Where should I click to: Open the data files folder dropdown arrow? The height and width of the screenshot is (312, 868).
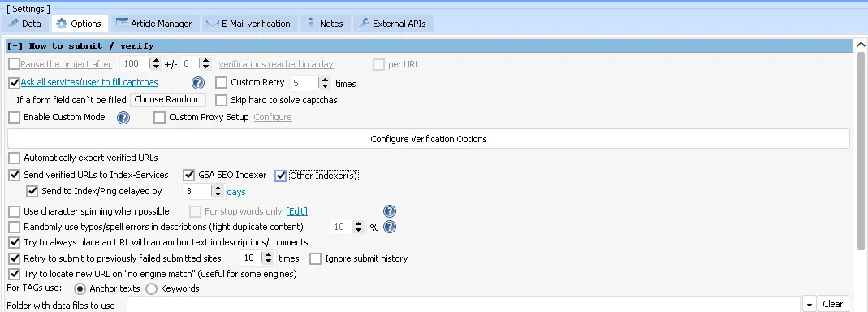point(810,304)
